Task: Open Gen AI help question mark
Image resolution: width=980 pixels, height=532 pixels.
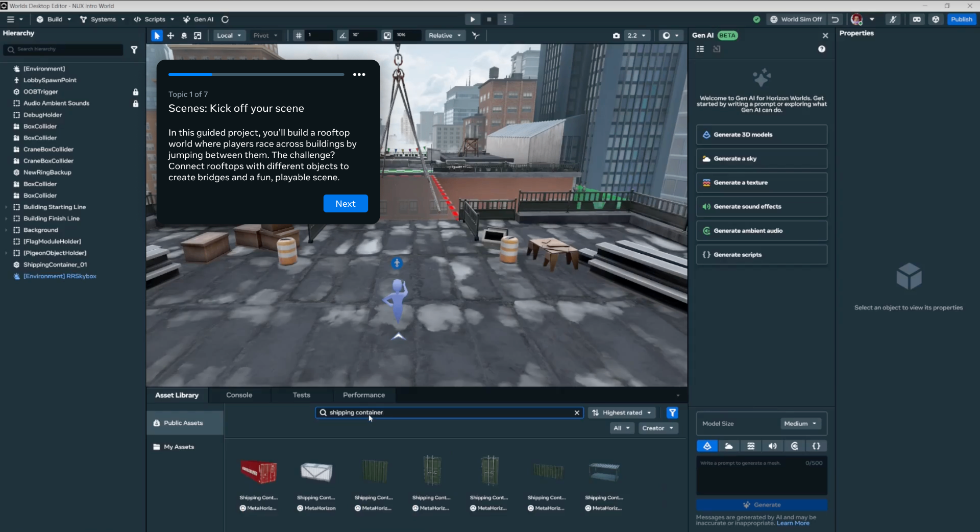Action: (x=822, y=49)
